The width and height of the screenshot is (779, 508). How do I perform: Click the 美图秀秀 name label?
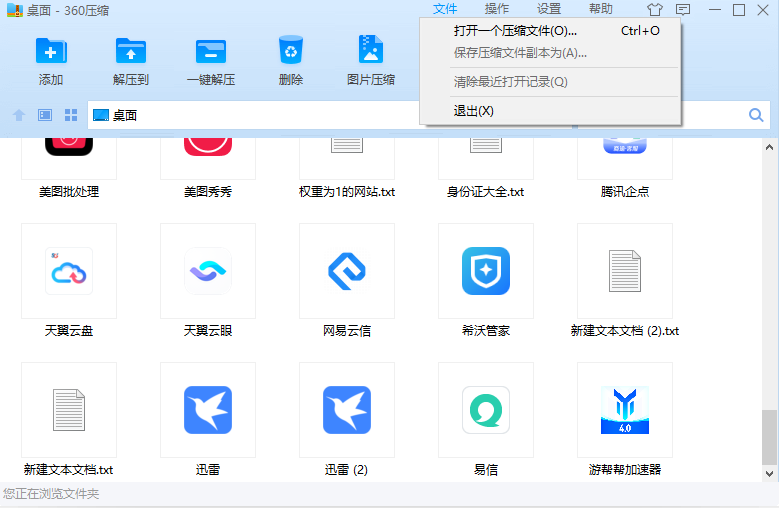208,192
